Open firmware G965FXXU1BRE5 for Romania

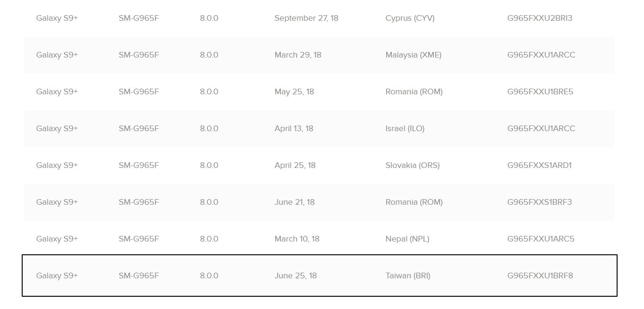click(540, 92)
